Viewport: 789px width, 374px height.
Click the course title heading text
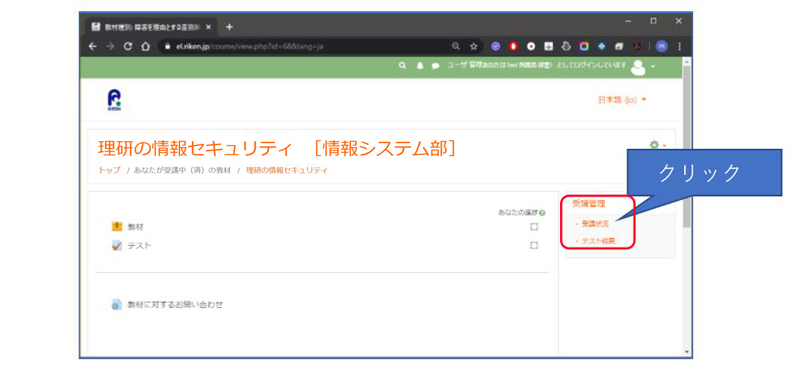pyautogui.click(x=277, y=148)
